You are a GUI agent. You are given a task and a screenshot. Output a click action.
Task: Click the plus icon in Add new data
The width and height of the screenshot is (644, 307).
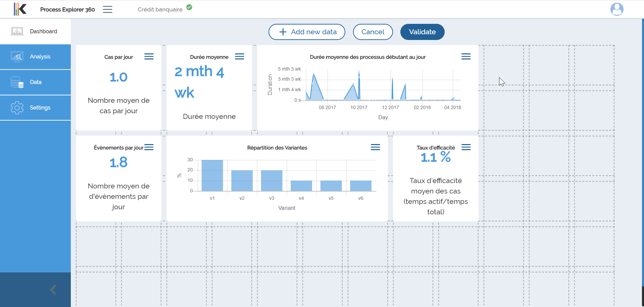tap(283, 32)
